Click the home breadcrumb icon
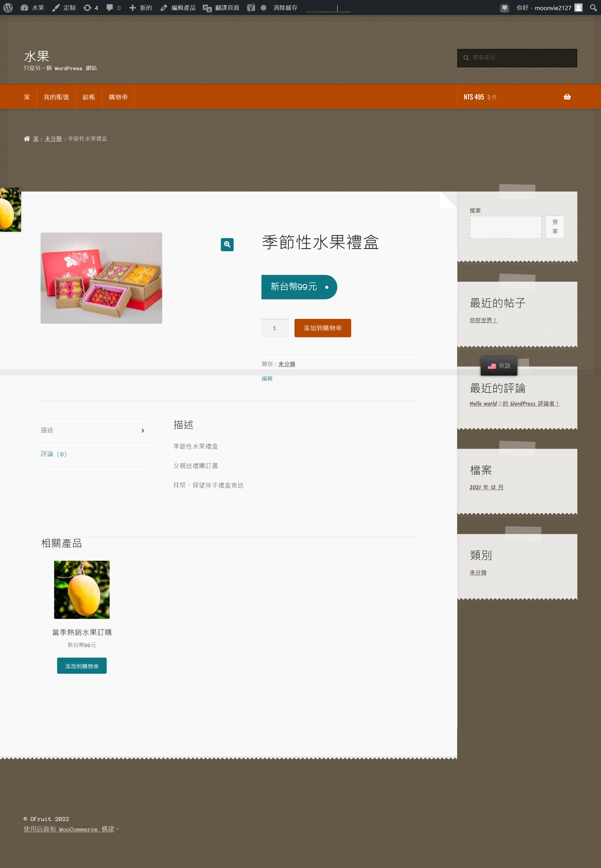 tap(27, 139)
